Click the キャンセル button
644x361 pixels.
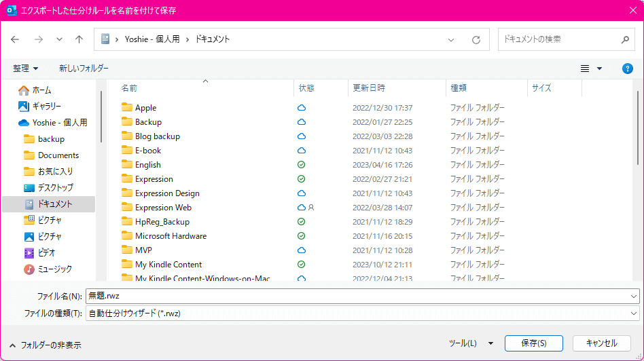coord(602,343)
